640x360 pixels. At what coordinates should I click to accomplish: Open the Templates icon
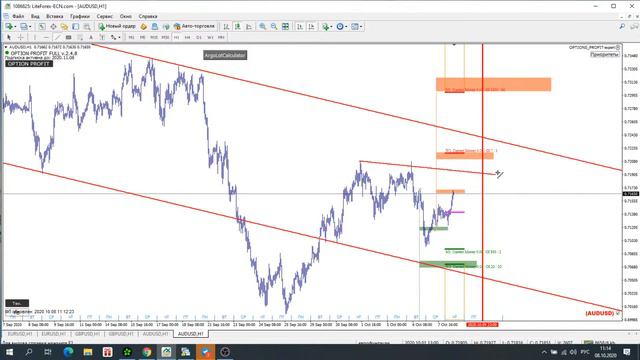tap(355, 27)
